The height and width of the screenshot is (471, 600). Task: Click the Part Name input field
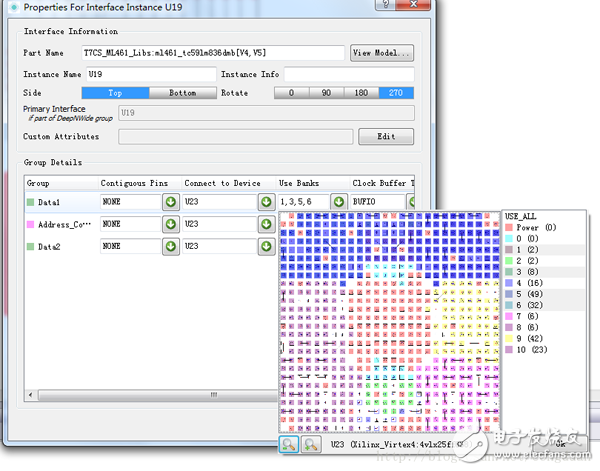click(213, 53)
